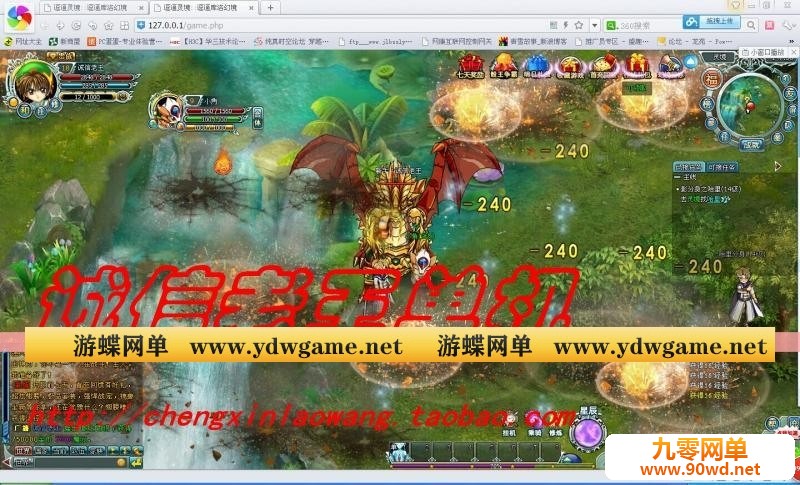Click the purple 星辰 star orb
Image resolution: width=800 pixels, height=485 pixels.
coord(588,432)
